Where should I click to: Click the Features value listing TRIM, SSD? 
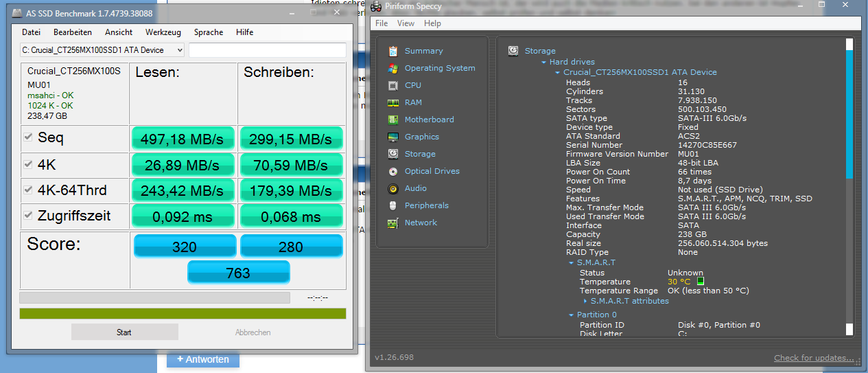pyautogui.click(x=744, y=199)
